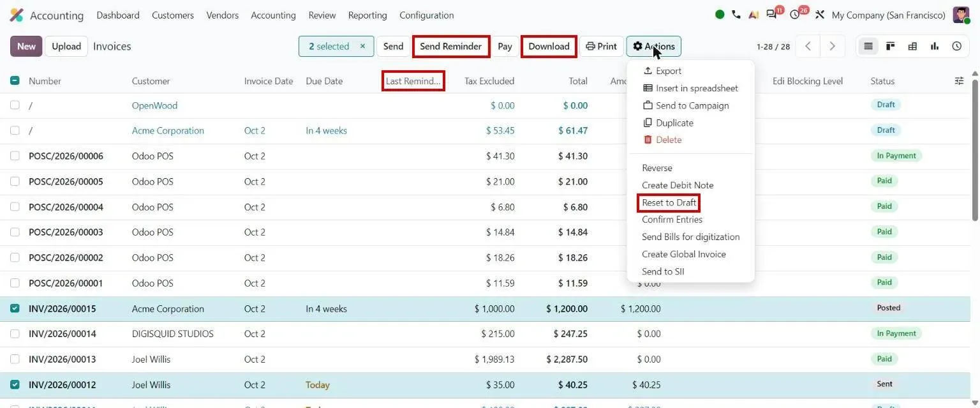Viewport: 980px width, 408px height.
Task: Open the $ 2,287.50 total cell
Action: 567,359
